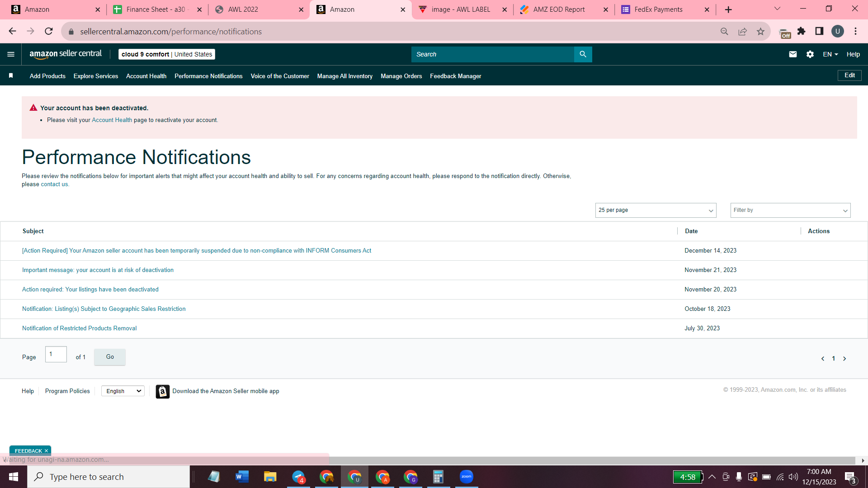Screen dimensions: 868x488
Task: Click the Windows taskbar search box
Action: click(x=108, y=477)
